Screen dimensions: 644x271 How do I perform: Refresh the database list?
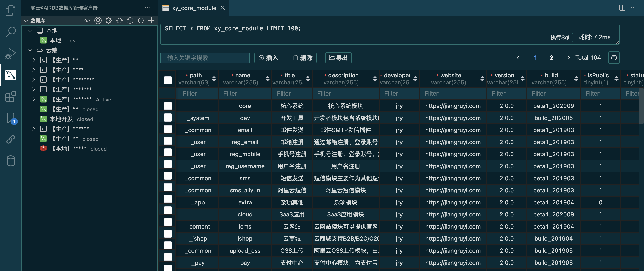click(x=141, y=21)
